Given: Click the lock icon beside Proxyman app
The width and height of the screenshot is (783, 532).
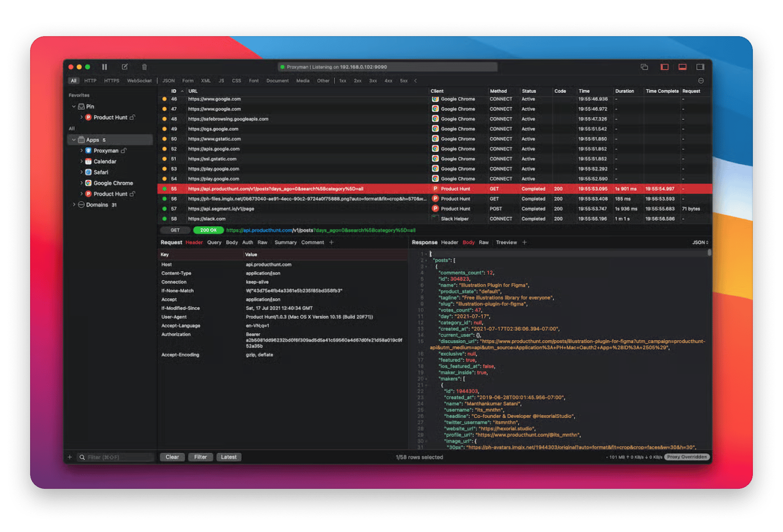Looking at the screenshot, I should coord(123,151).
